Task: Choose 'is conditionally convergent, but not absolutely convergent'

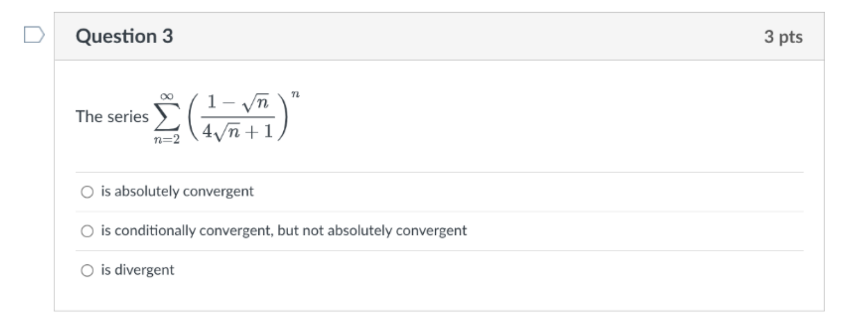Action: (x=283, y=230)
